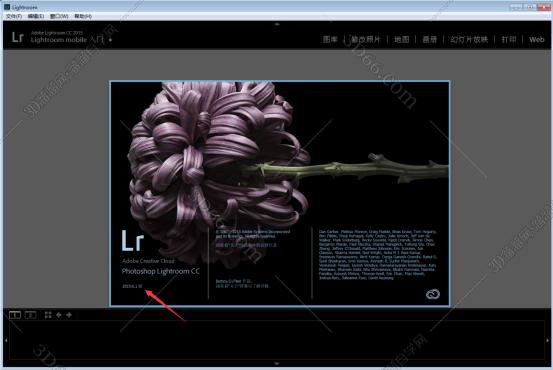Viewport: 553px width, 370px height.
Task: Open the 帮助(H) menu
Action: click(x=83, y=16)
